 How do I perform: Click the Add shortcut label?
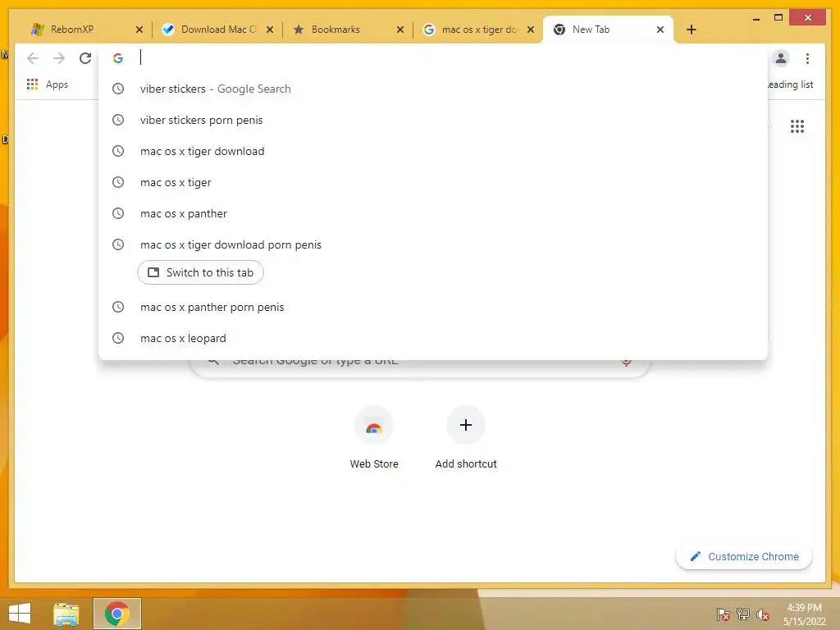[466, 464]
